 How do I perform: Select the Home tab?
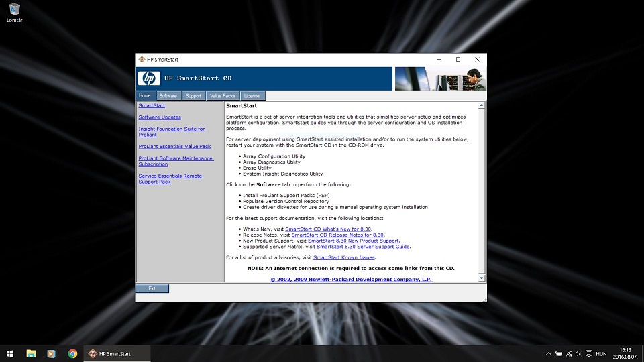(145, 95)
